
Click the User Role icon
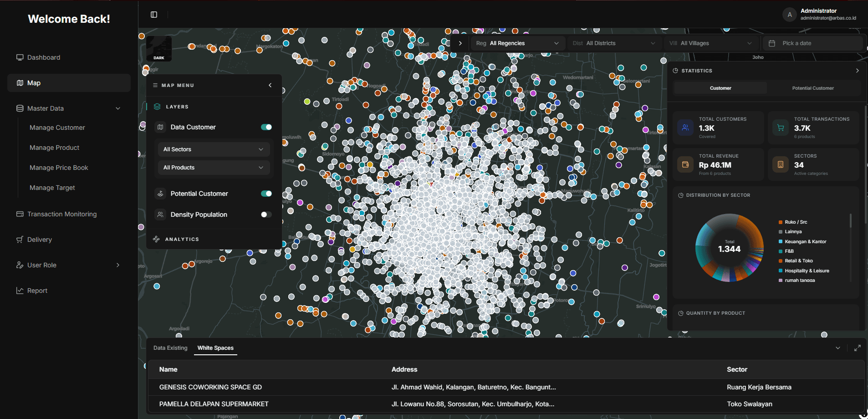coord(20,265)
